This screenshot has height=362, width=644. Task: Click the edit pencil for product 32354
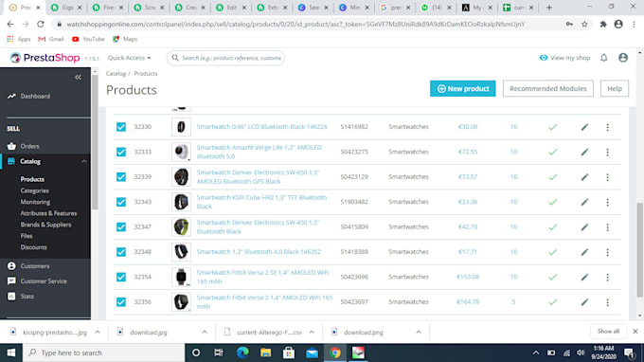pyautogui.click(x=584, y=278)
